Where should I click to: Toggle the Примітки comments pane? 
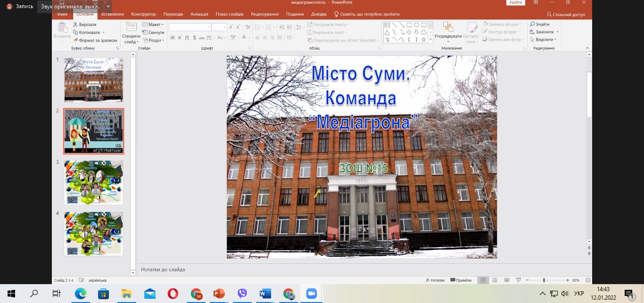pos(461,280)
